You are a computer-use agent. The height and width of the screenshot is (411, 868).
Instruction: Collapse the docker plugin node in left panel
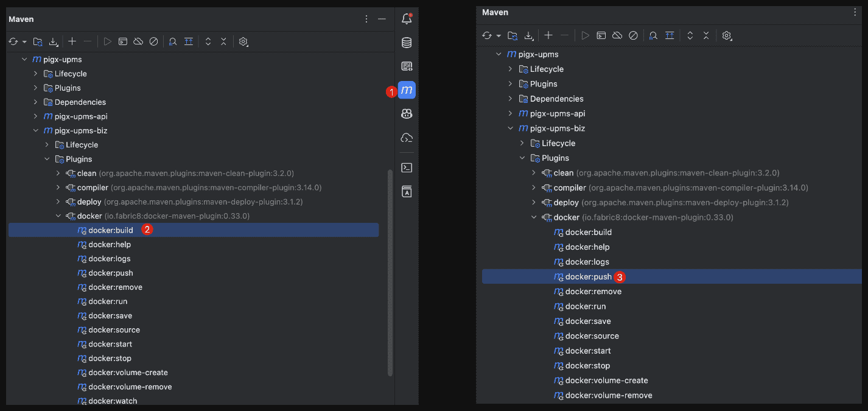pos(58,216)
